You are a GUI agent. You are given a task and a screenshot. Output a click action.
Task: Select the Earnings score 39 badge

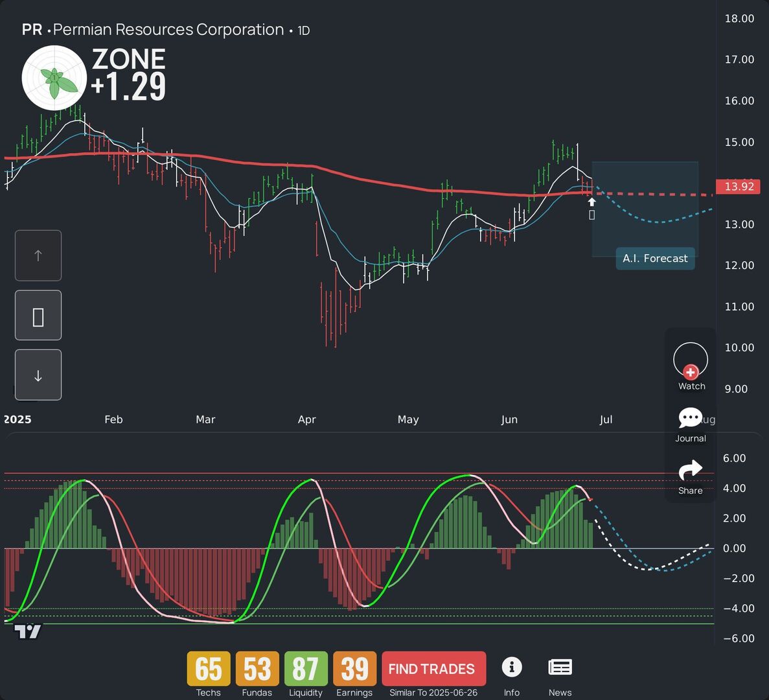pos(354,669)
